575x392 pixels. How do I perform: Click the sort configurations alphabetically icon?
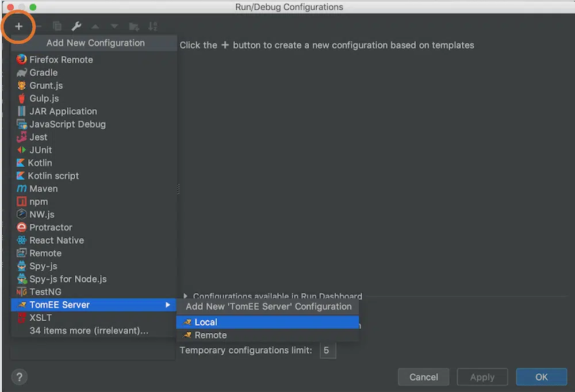tap(153, 26)
